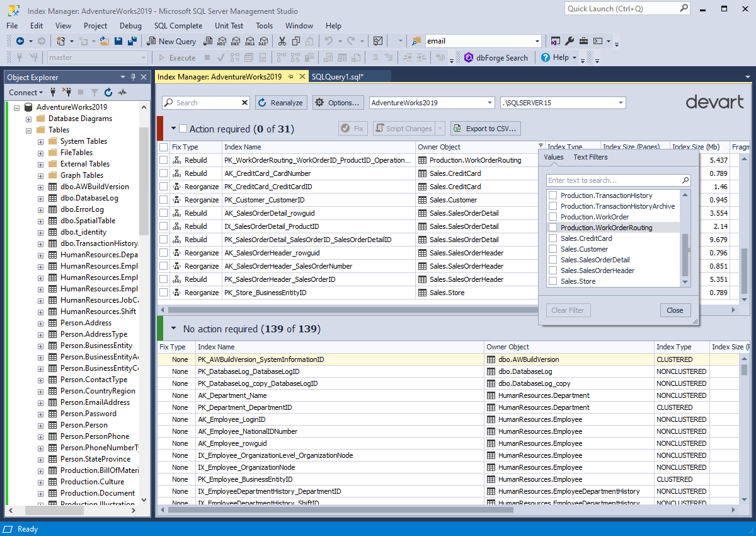Viewport: 756px width, 536px height.
Task: Refresh the Object Explorer tree
Action: point(107,92)
